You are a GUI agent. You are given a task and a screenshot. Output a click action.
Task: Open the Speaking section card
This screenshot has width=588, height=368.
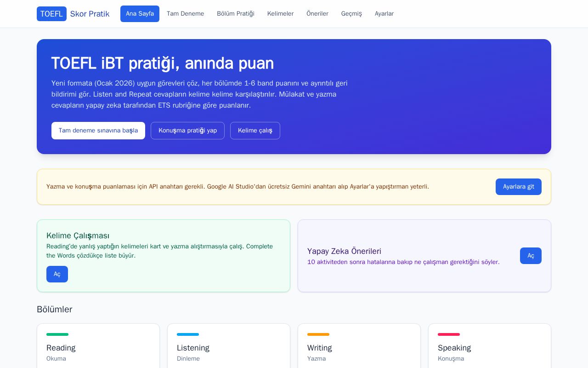[490, 346]
